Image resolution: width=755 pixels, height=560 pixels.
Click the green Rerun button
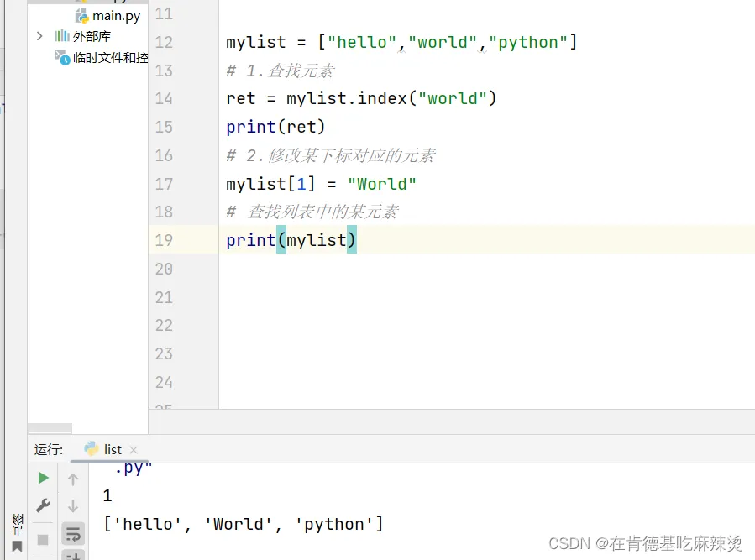click(x=43, y=478)
